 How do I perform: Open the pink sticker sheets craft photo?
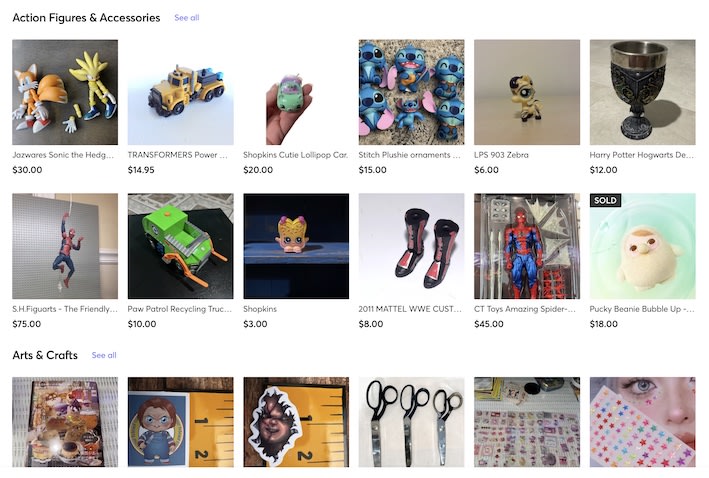(527, 422)
